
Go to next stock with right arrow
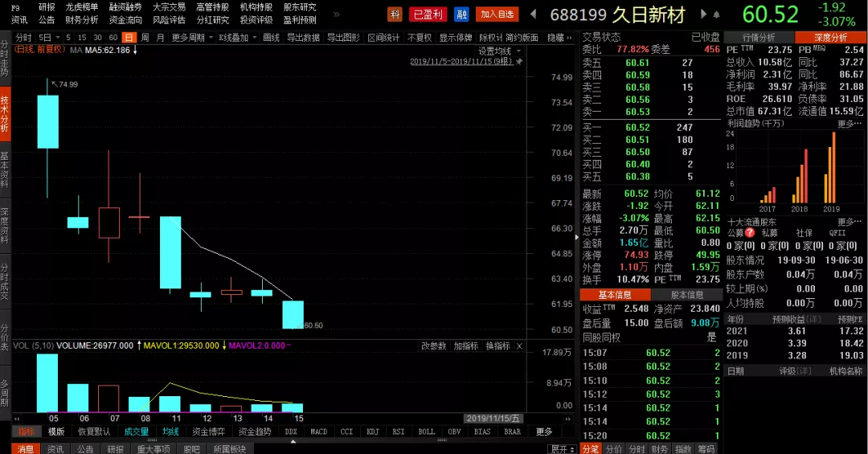703,14
